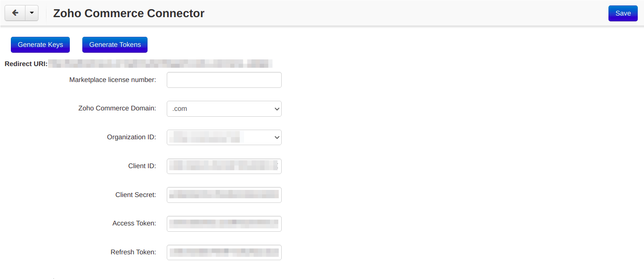This screenshot has width=644, height=279.
Task: Click the 'Client Secret:' label text
Action: point(136,195)
